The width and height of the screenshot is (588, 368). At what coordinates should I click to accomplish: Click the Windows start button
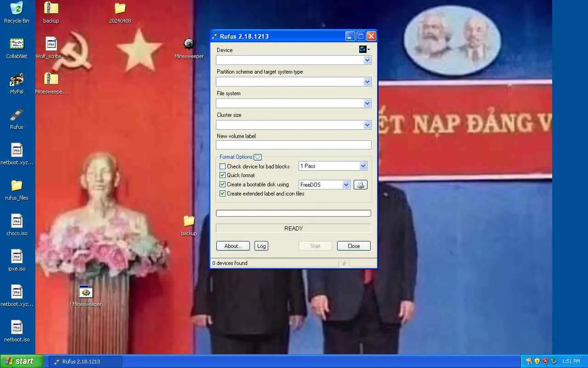[22, 361]
